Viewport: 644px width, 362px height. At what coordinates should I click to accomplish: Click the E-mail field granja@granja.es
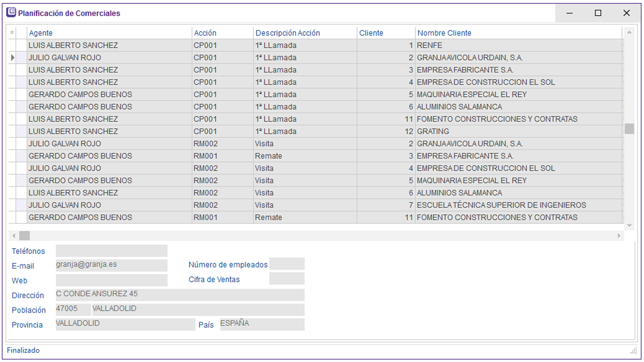111,265
